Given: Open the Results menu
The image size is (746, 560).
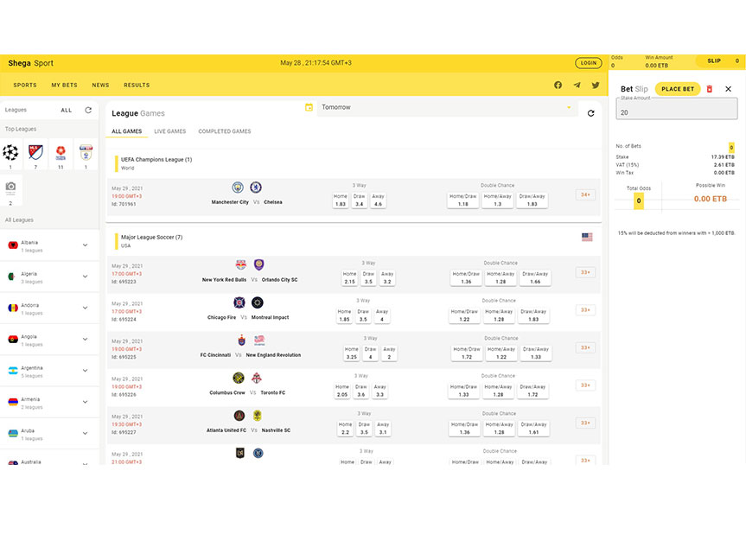Looking at the screenshot, I should pos(137,86).
